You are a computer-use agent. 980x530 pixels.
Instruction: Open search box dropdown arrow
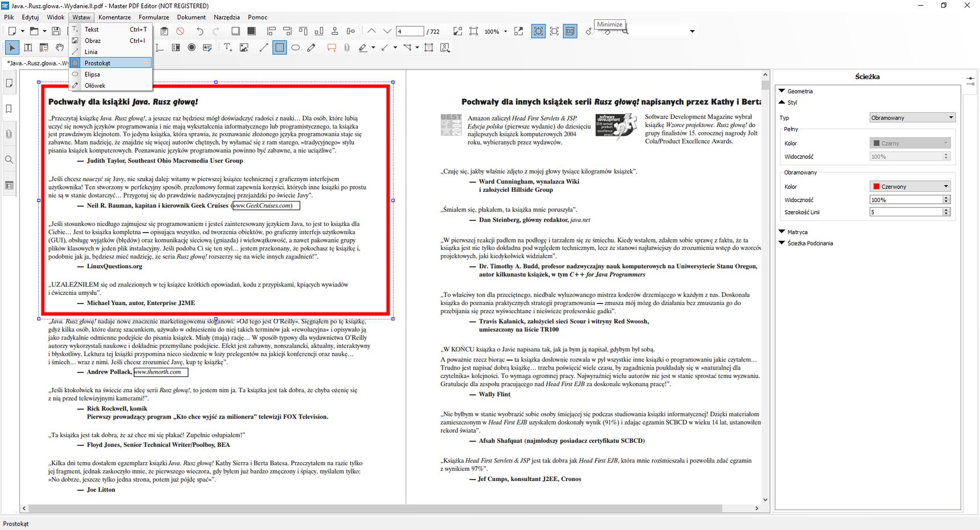click(x=692, y=31)
